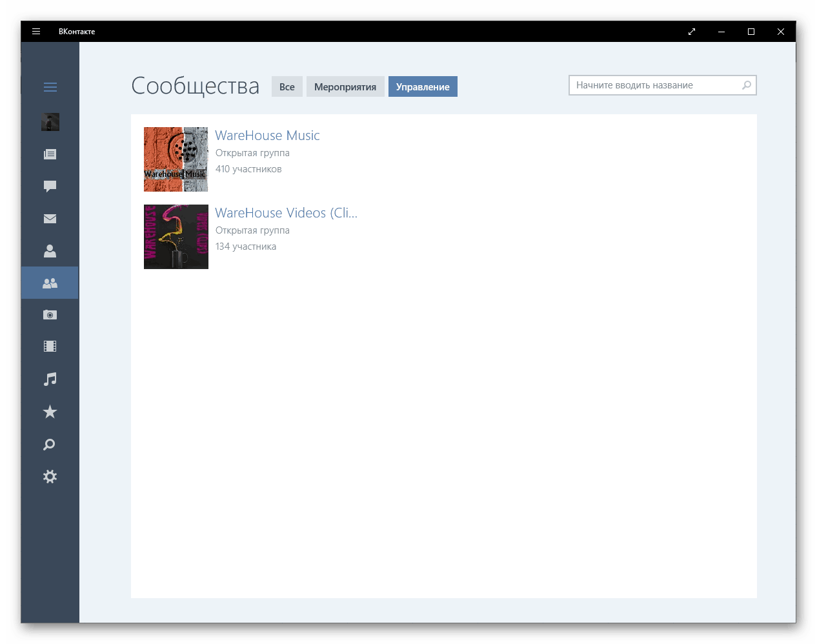Image resolution: width=817 pixels, height=644 pixels.
Task: Toggle fullscreen with the diagonal arrows icon
Action: point(692,32)
